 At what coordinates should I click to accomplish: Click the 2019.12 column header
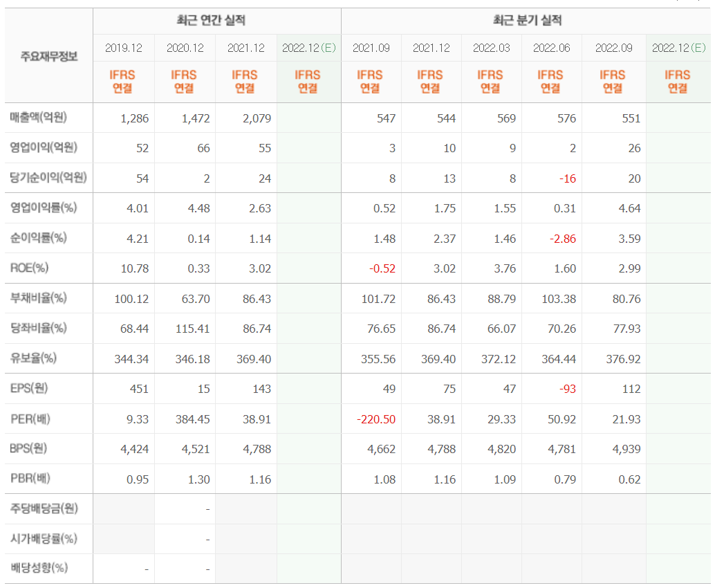tap(123, 48)
